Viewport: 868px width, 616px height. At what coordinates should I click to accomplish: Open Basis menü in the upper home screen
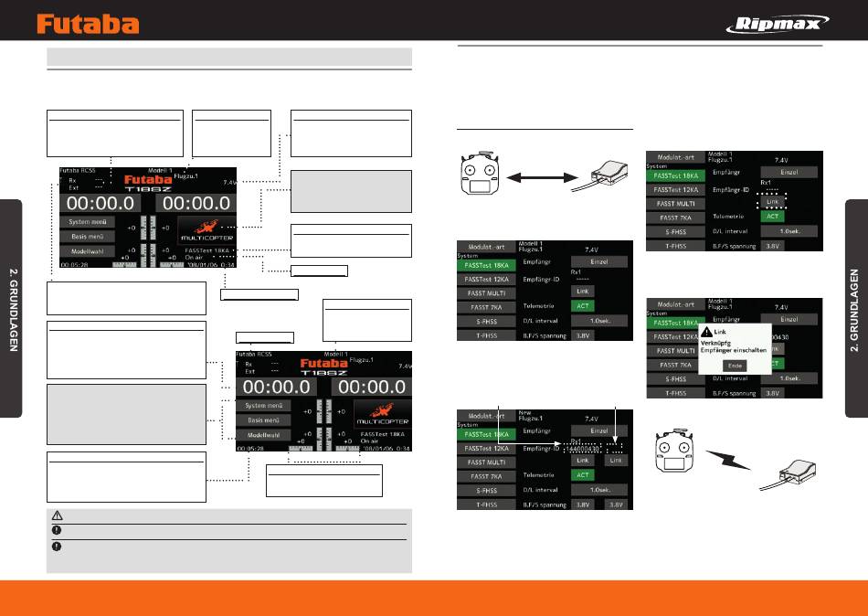click(88, 237)
